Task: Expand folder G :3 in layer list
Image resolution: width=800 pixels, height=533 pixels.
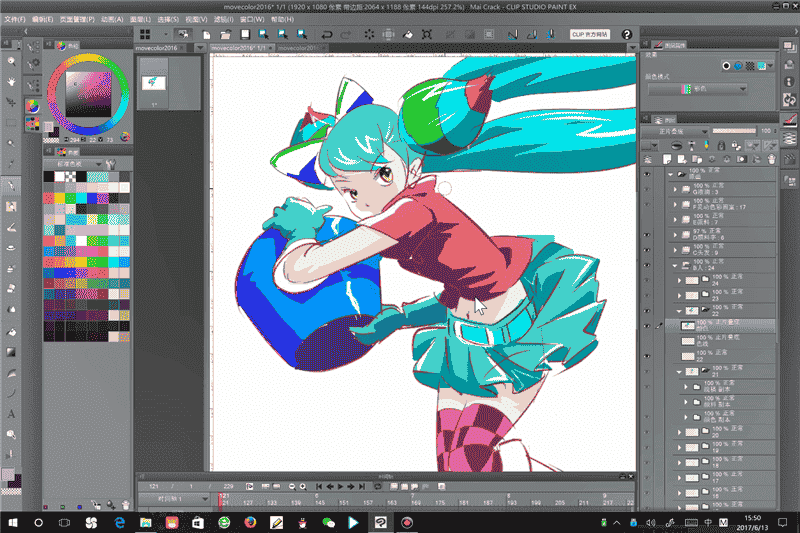Action: (x=676, y=189)
